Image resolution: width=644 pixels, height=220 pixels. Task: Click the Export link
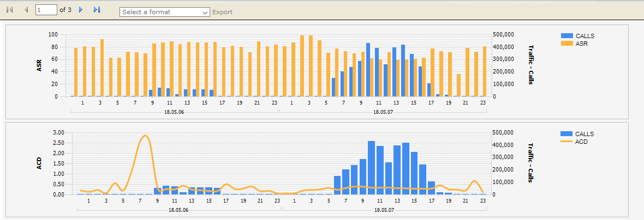[222, 12]
